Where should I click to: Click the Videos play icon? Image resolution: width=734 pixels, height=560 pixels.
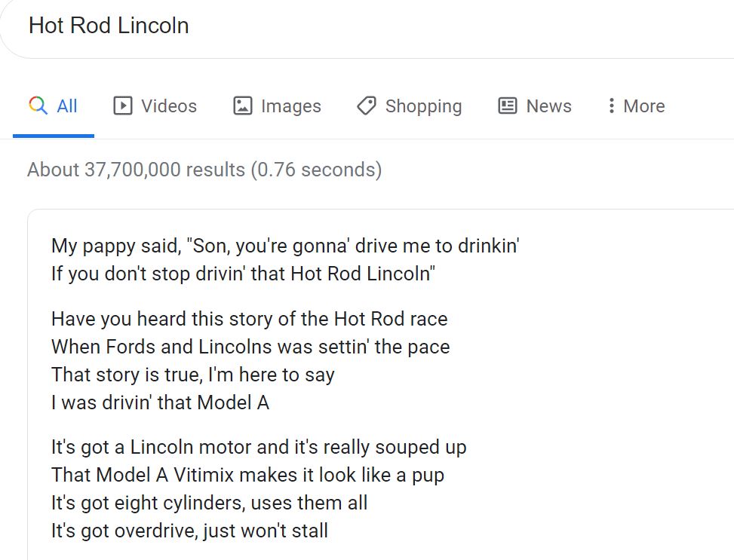click(122, 106)
